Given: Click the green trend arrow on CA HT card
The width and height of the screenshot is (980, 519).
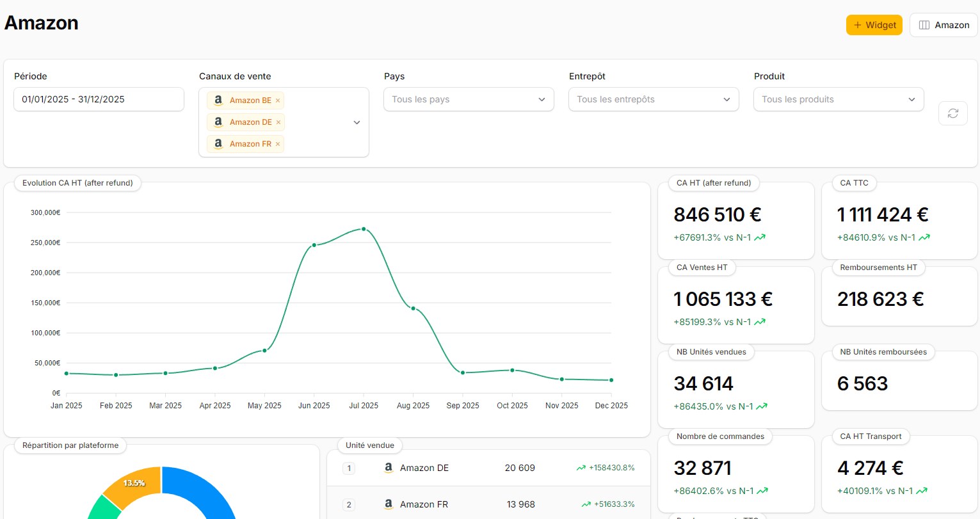Looking at the screenshot, I should coord(760,237).
